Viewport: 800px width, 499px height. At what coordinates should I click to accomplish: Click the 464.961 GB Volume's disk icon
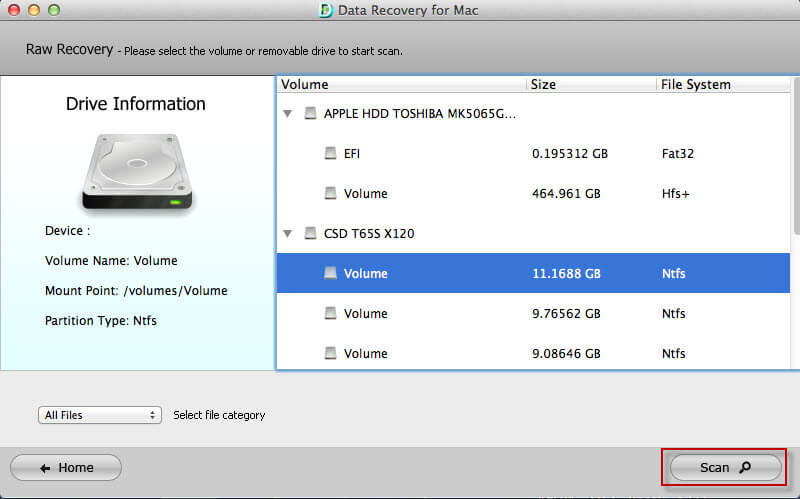(331, 193)
